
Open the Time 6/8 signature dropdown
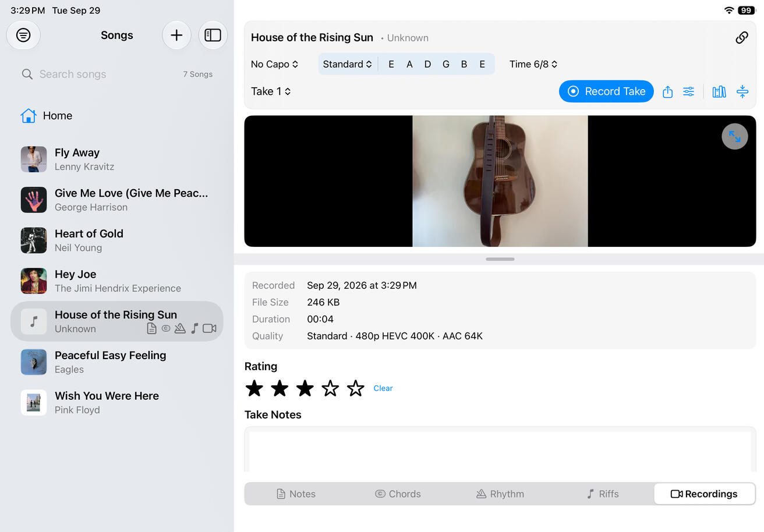[x=533, y=64]
